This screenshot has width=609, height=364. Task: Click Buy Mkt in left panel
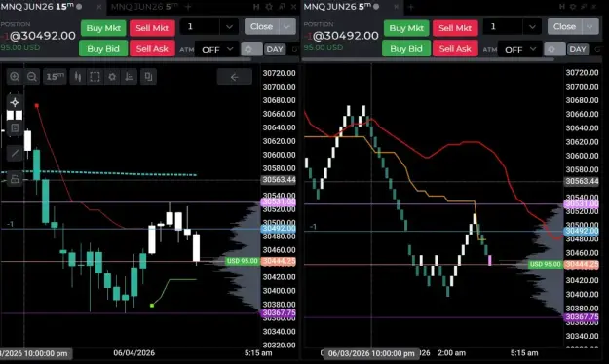pos(103,28)
